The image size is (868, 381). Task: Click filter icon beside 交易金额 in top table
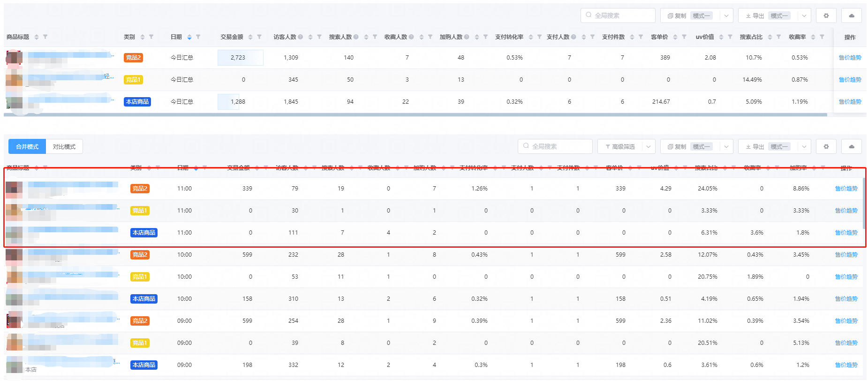(259, 37)
